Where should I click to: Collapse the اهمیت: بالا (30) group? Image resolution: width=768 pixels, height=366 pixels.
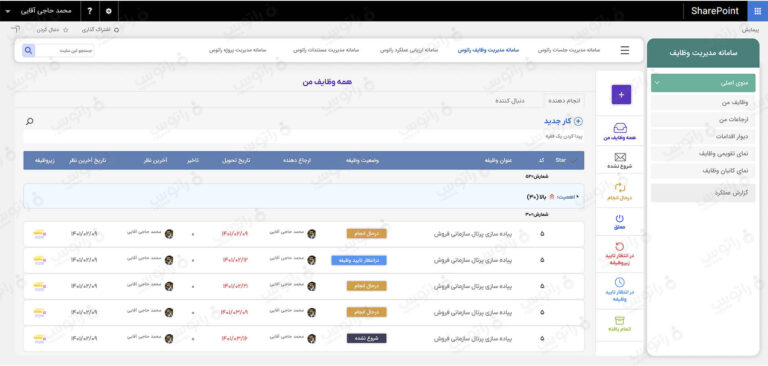(x=577, y=196)
